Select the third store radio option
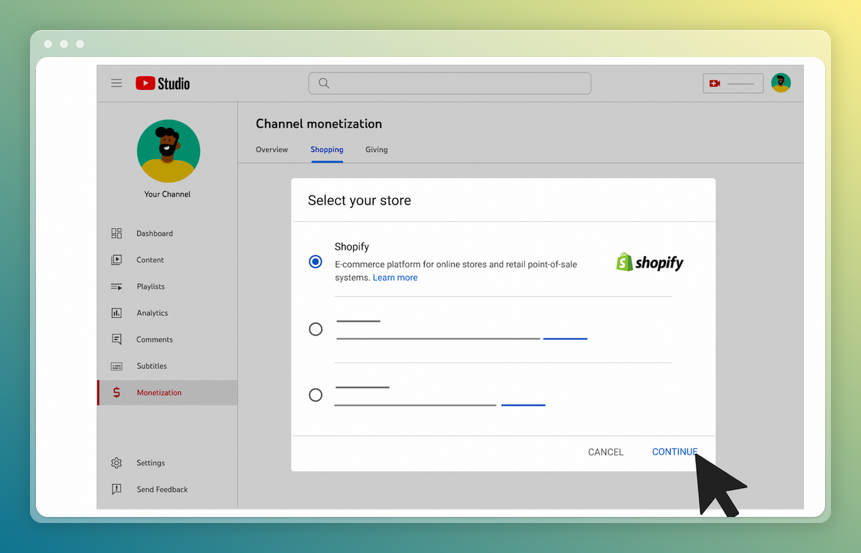Viewport: 861px width, 553px height. point(315,395)
